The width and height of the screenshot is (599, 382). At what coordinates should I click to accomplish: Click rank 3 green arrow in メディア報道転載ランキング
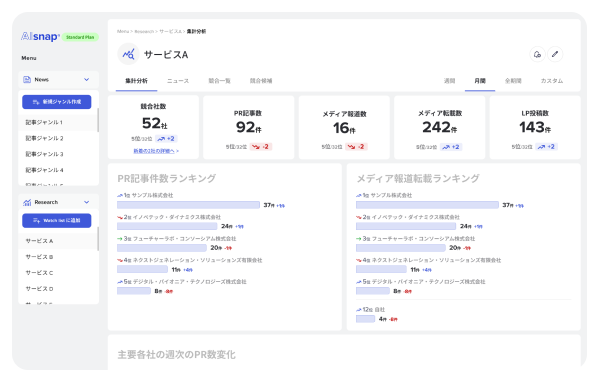pos(359,239)
